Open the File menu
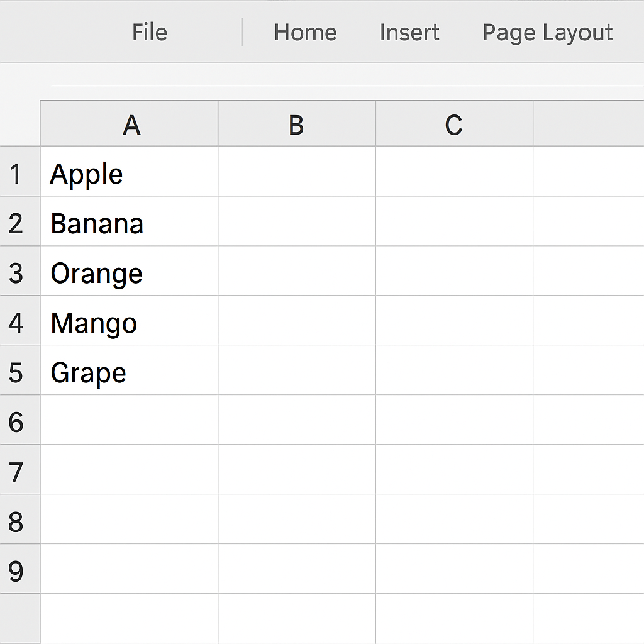Viewport: 644px width, 644px height. tap(150, 32)
